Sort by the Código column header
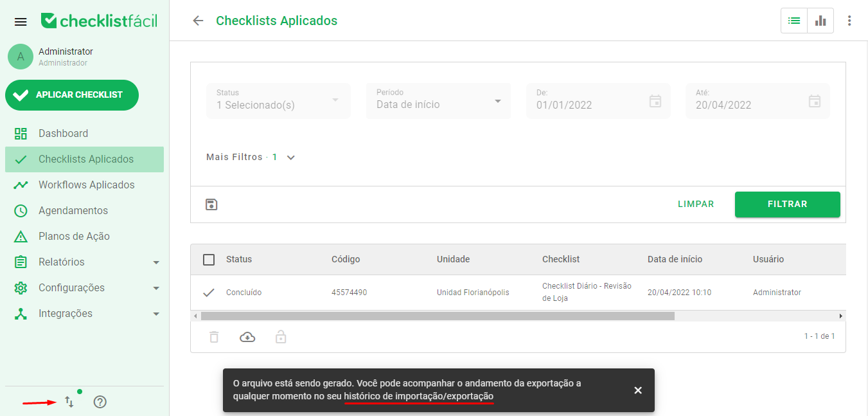Screen dimensions: 868x416 (x=346, y=260)
